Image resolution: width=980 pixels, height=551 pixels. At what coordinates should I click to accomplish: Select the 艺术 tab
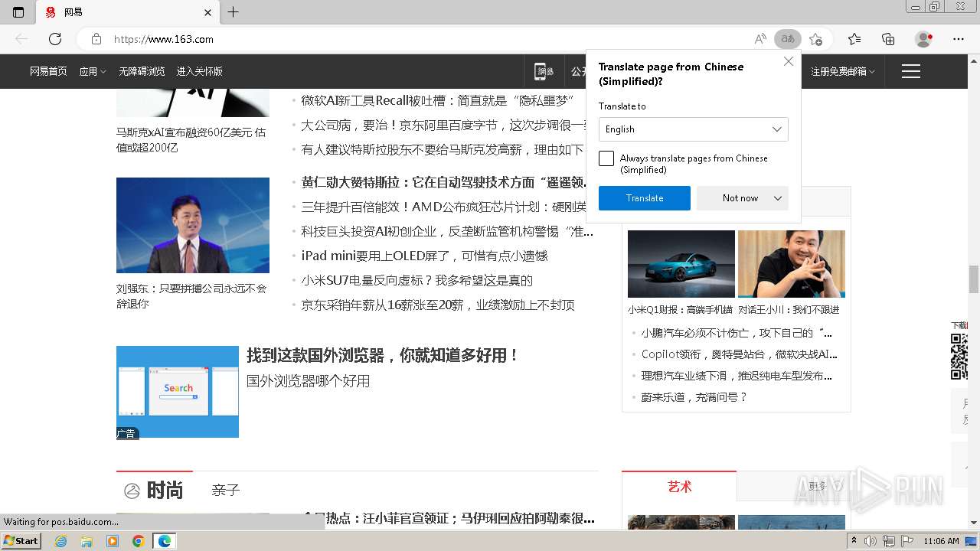tap(679, 487)
